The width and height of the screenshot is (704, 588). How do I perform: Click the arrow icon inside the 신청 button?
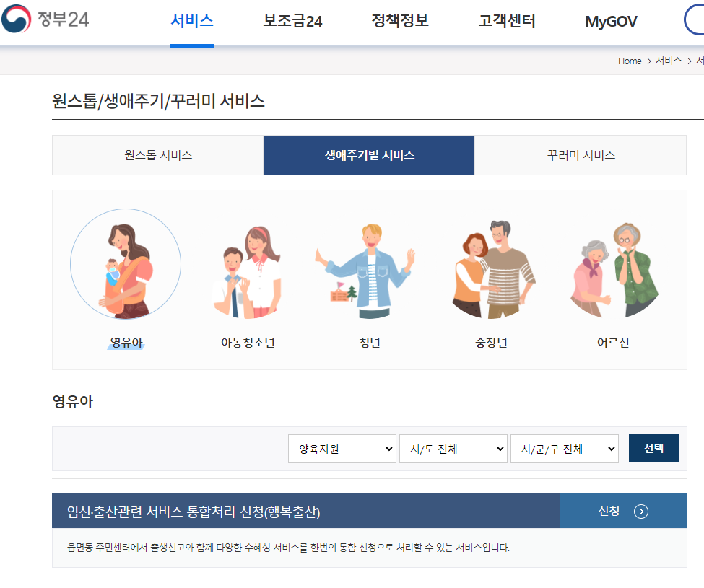tap(642, 510)
